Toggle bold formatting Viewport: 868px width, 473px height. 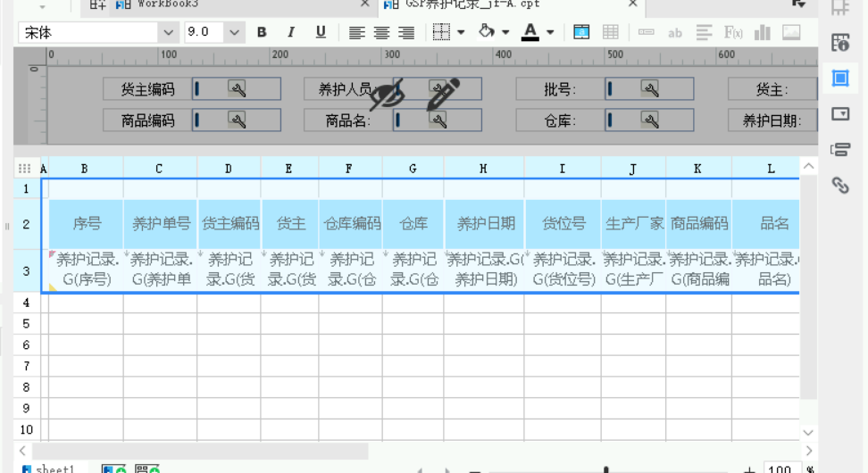tap(262, 33)
